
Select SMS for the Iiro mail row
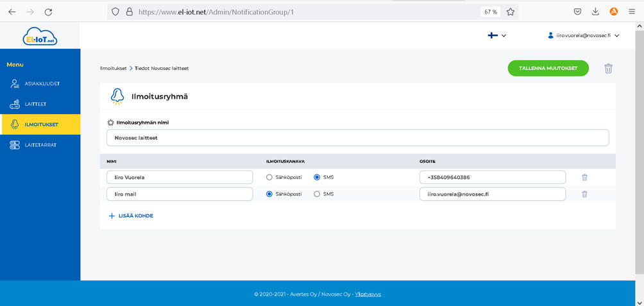coord(317,194)
